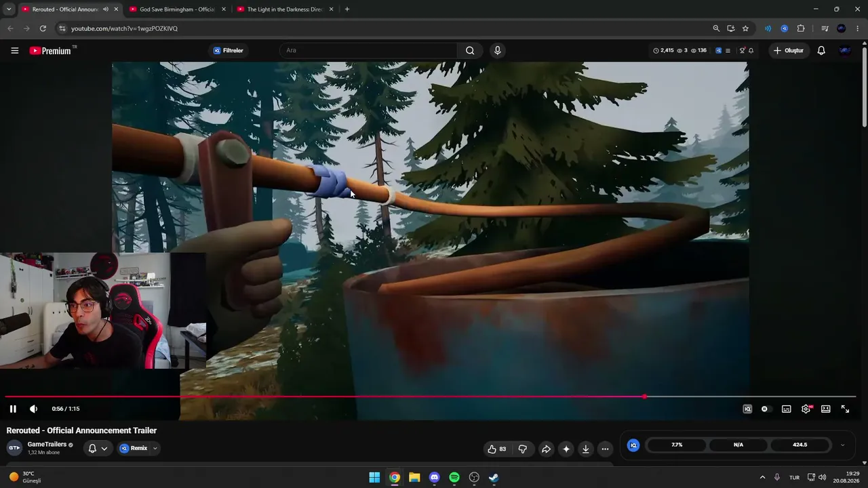868x488 pixels.
Task: Click the 7.7% stat pill
Action: point(677,445)
